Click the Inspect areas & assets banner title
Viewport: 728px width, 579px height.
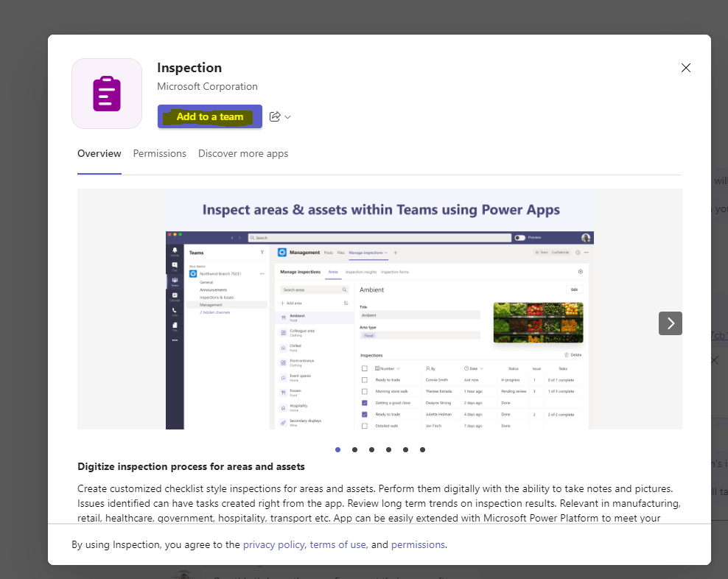coord(381,210)
